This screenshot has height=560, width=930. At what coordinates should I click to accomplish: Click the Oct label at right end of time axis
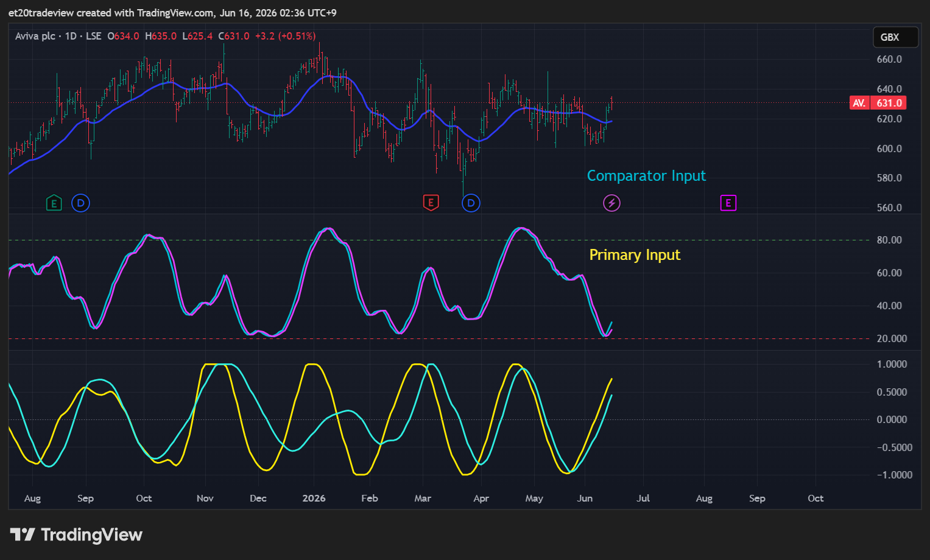tap(816, 498)
